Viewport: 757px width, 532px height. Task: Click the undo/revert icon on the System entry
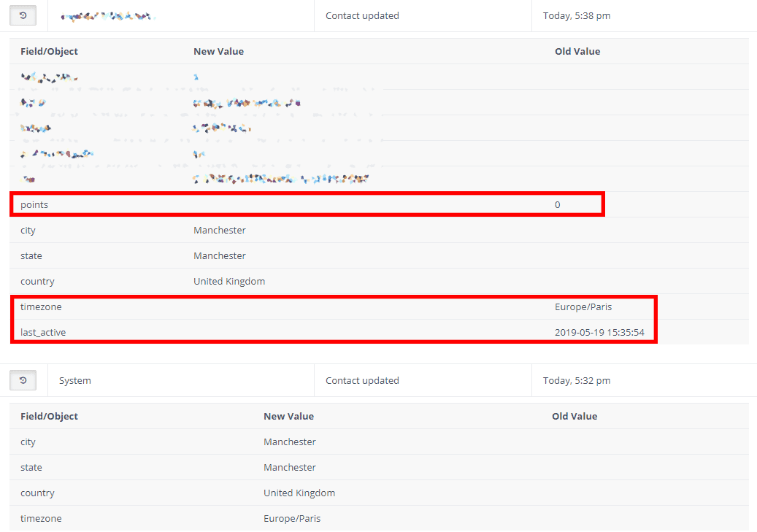coord(23,379)
